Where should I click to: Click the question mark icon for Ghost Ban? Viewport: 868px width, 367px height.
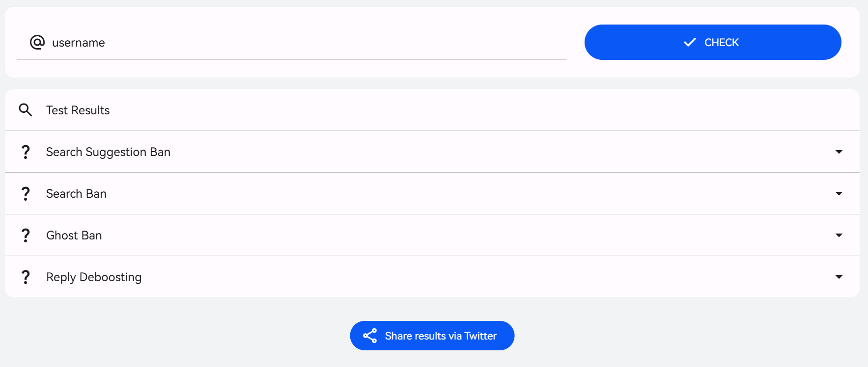point(25,235)
